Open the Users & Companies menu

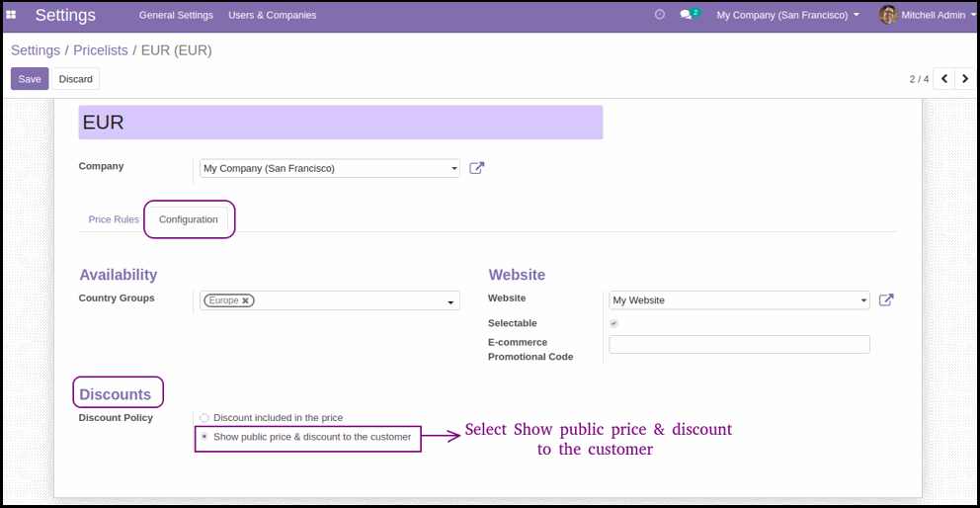[x=273, y=15]
